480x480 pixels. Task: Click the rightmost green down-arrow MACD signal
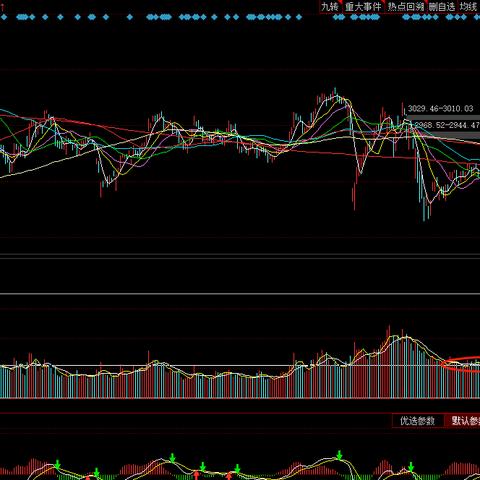click(x=411, y=467)
